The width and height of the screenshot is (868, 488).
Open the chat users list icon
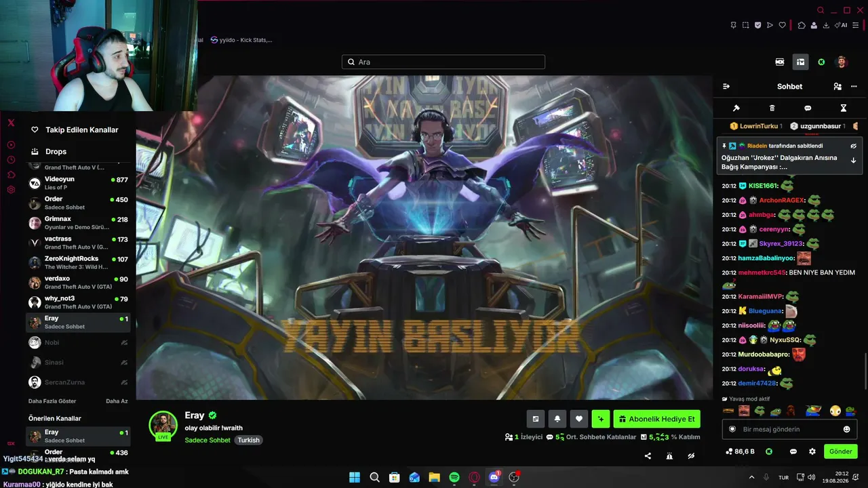click(x=837, y=87)
